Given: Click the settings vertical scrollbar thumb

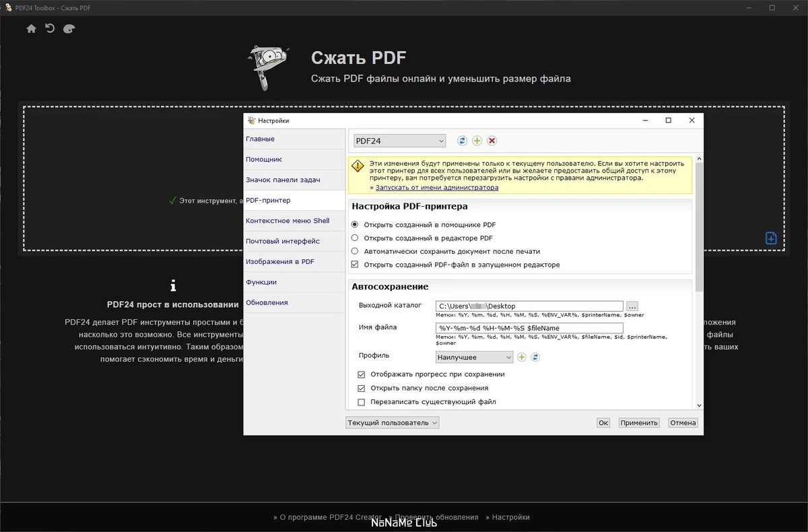Looking at the screenshot, I should [698, 226].
